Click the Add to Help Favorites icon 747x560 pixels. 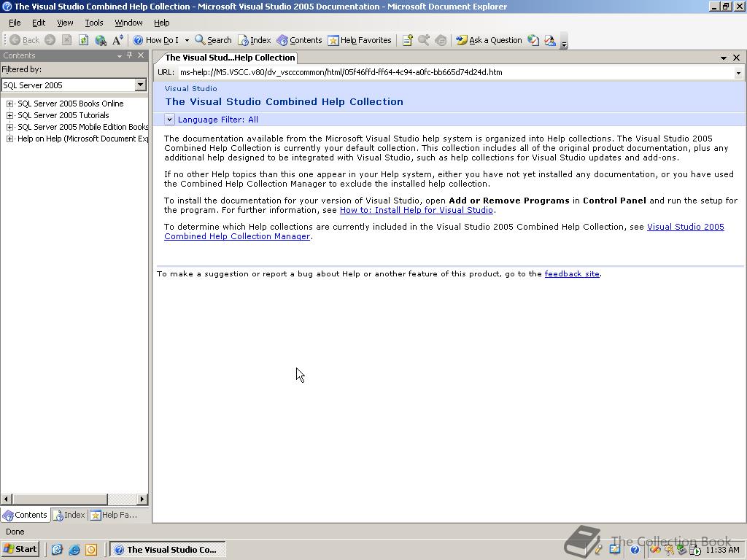tap(407, 41)
